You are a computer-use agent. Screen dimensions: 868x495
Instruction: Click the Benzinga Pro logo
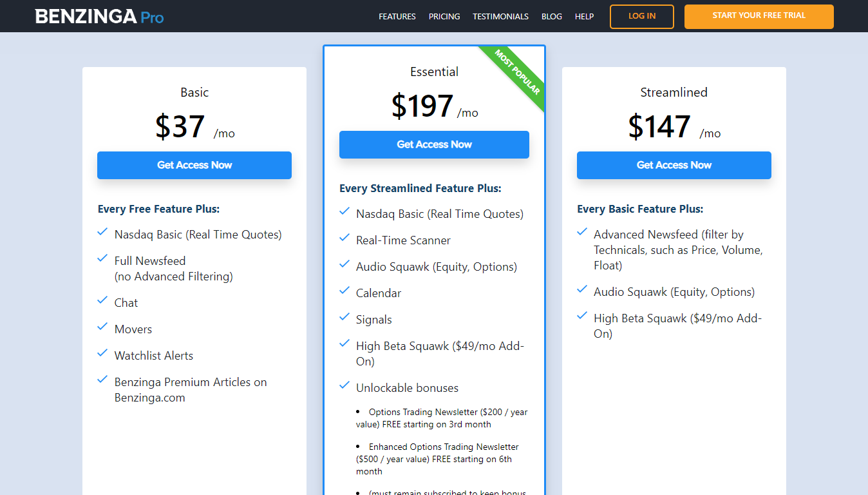pyautogui.click(x=99, y=16)
